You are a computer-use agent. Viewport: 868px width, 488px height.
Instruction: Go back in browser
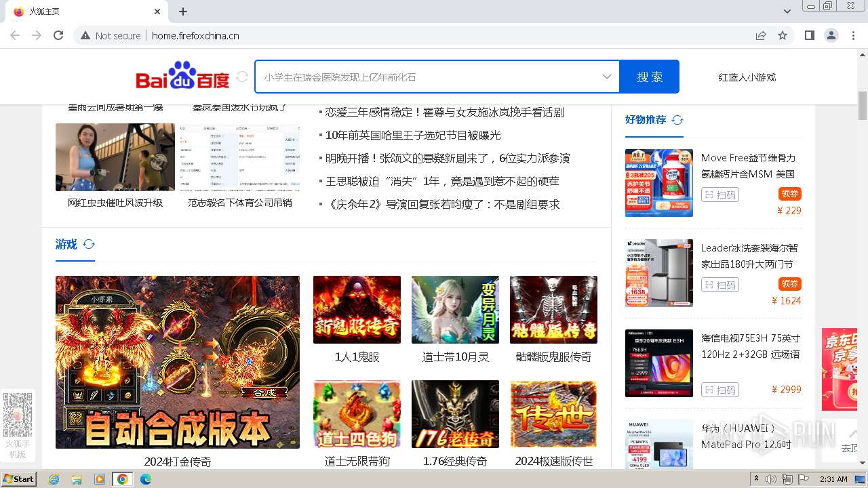15,35
